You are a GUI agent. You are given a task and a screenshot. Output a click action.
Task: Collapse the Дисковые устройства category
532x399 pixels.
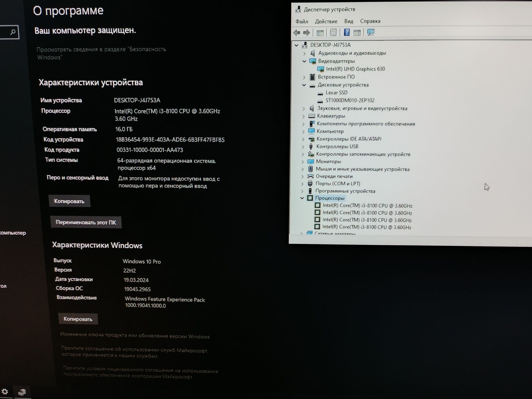[x=304, y=85]
